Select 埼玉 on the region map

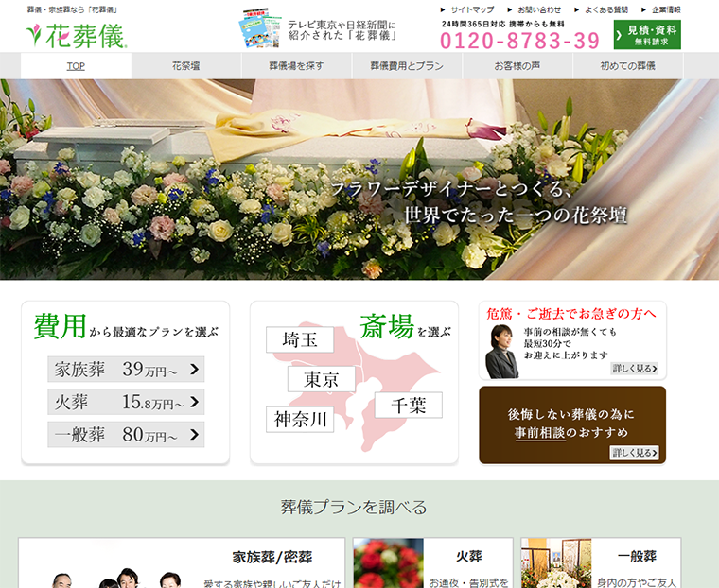[299, 340]
